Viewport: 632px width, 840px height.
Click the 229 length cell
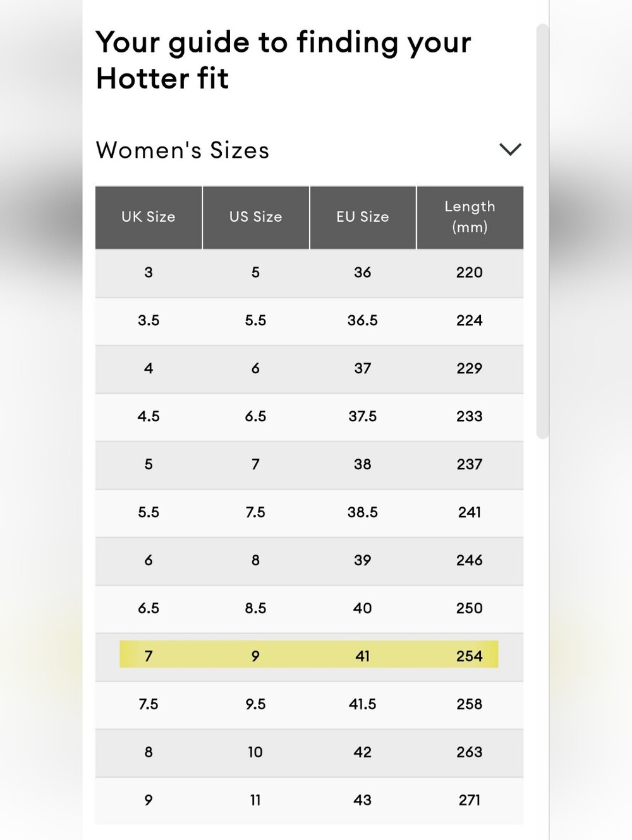[x=470, y=369]
